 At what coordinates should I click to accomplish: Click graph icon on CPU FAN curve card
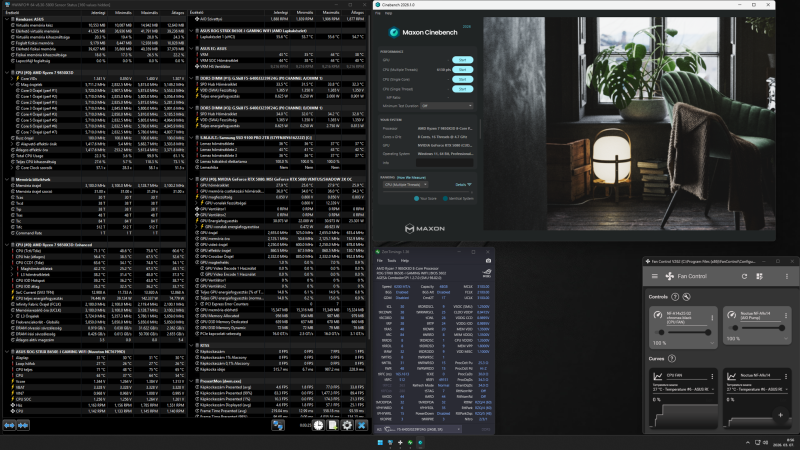pos(658,377)
